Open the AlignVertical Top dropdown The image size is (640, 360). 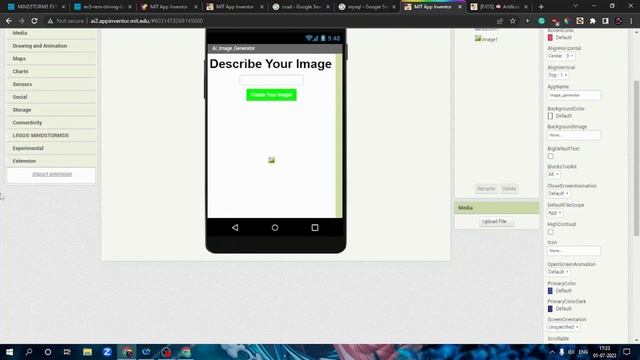pos(558,75)
